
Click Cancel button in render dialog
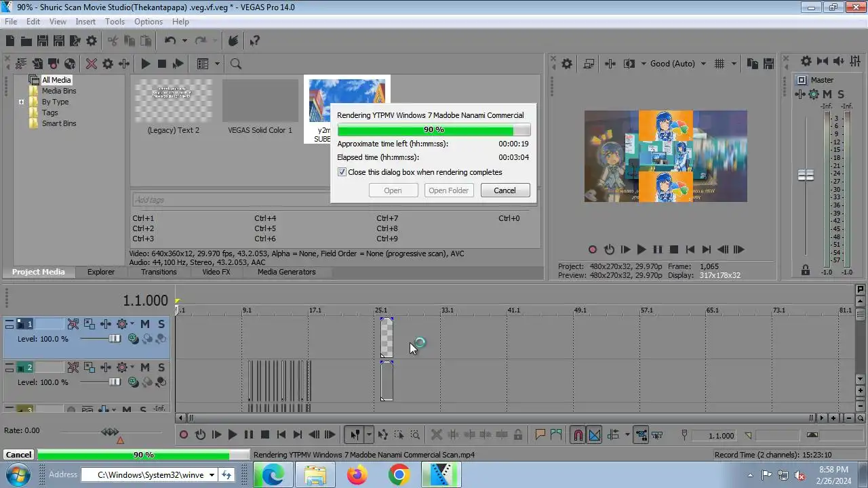point(505,190)
